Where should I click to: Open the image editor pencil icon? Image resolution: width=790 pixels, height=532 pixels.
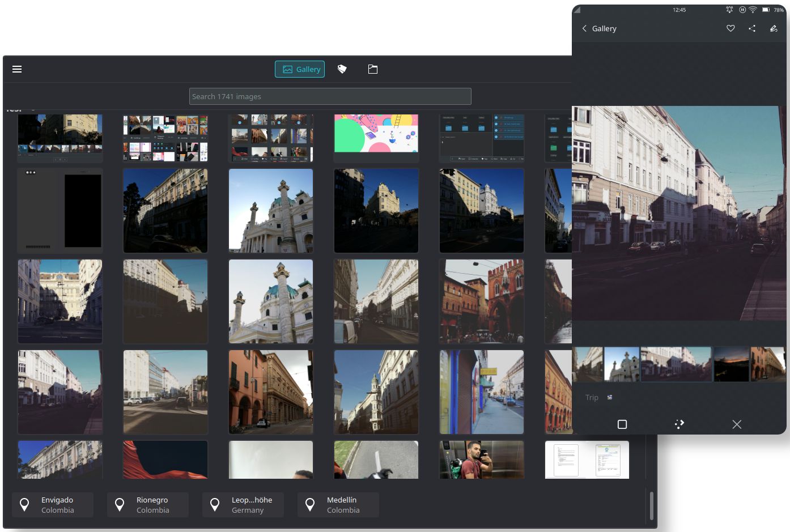[x=774, y=28]
